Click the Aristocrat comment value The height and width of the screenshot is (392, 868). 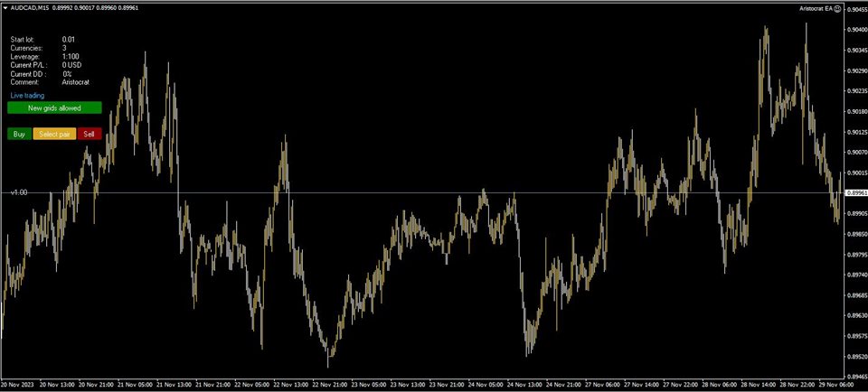[75, 82]
